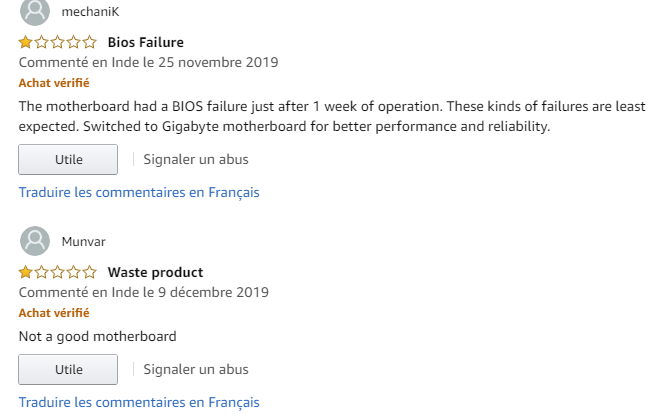Click Munvar's profile avatar icon
Image resolution: width=655 pixels, height=414 pixels.
click(34, 241)
